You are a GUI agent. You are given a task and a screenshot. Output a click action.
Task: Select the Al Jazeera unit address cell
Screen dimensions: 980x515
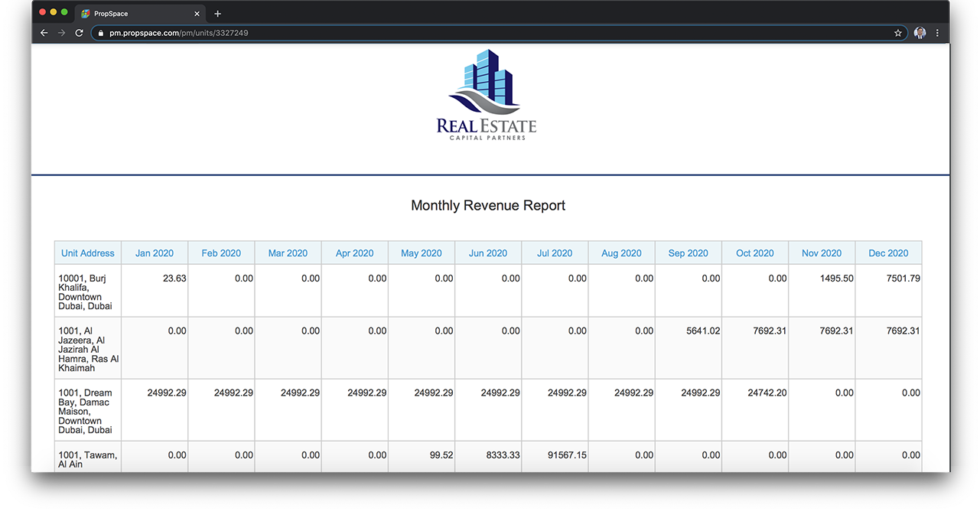(x=88, y=349)
